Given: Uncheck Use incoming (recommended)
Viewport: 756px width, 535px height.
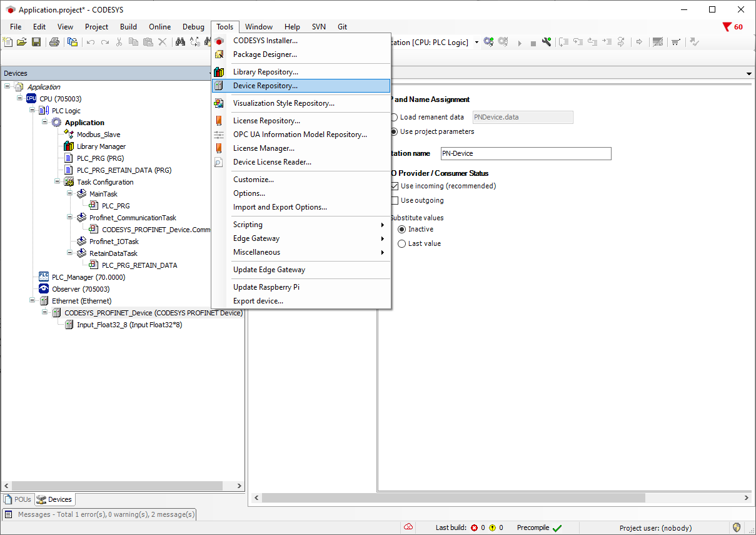Looking at the screenshot, I should [395, 186].
